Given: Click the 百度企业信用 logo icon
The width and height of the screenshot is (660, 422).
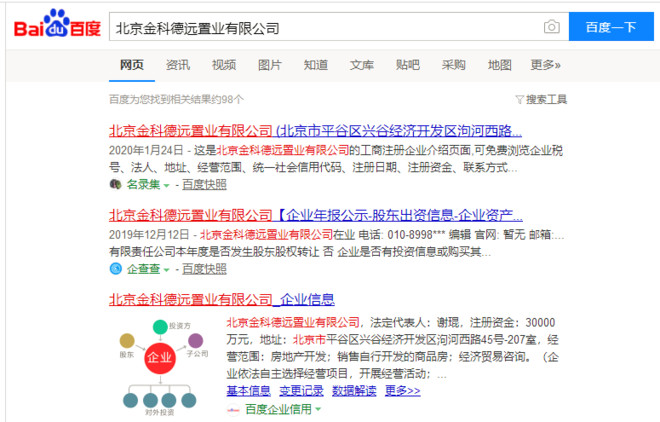Looking at the screenshot, I should [x=233, y=409].
